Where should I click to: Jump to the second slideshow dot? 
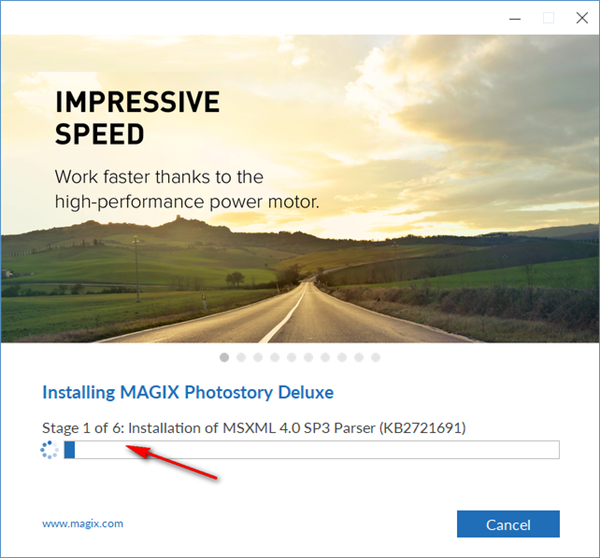pyautogui.click(x=241, y=357)
